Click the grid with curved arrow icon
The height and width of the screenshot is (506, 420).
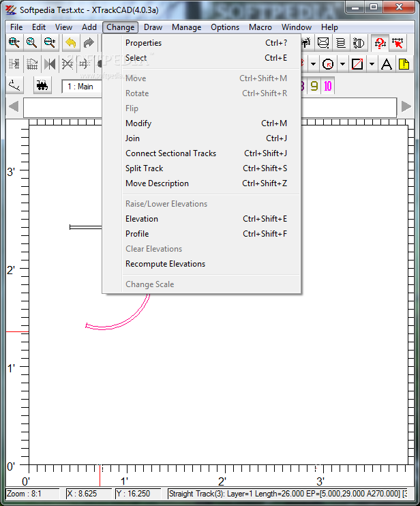32,64
